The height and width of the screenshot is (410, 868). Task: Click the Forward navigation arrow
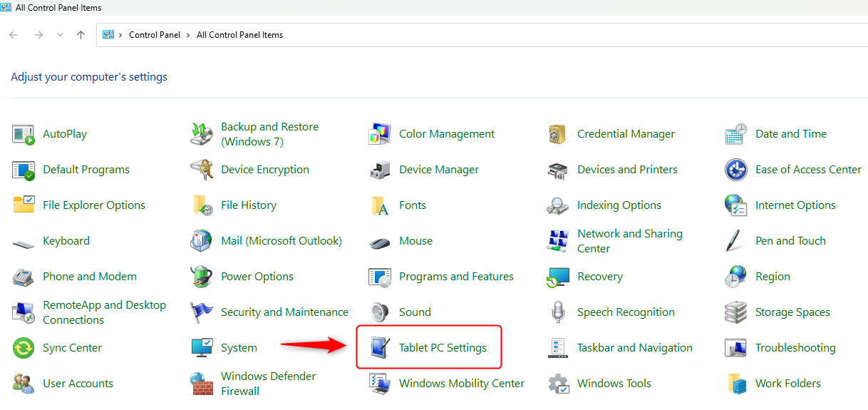38,35
